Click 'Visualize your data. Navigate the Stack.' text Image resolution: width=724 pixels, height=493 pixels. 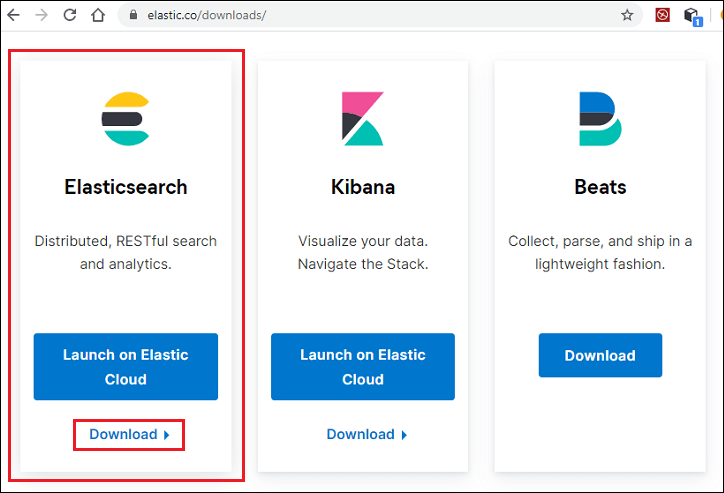tap(363, 253)
